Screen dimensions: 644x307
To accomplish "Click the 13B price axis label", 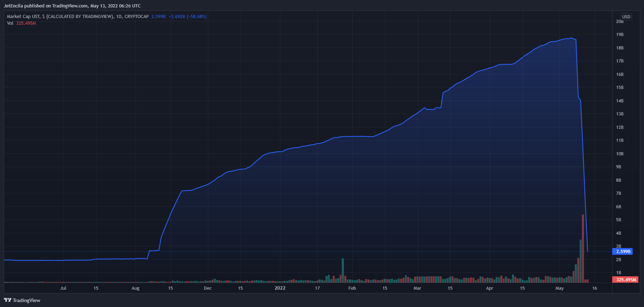I will [620, 114].
